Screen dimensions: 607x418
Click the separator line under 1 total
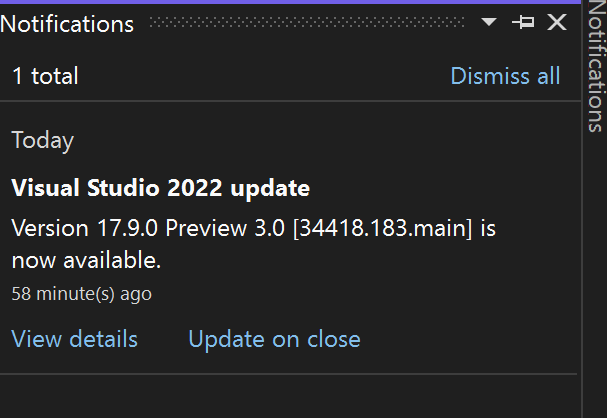pos(290,101)
